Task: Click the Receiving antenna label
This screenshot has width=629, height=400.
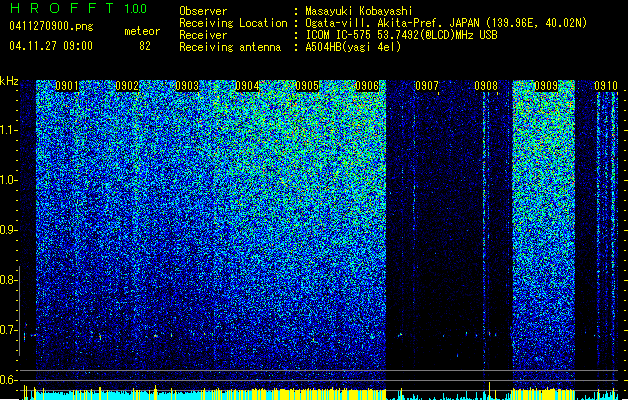Action: pos(230,47)
